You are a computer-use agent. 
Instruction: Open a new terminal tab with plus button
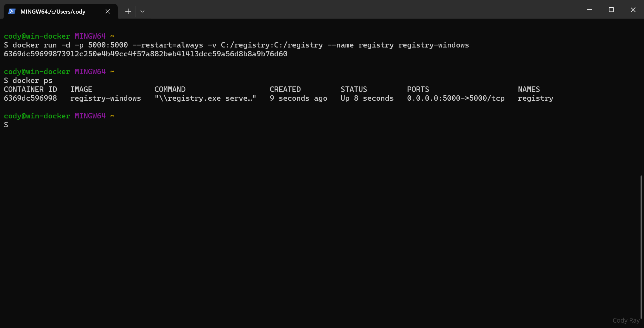[128, 11]
